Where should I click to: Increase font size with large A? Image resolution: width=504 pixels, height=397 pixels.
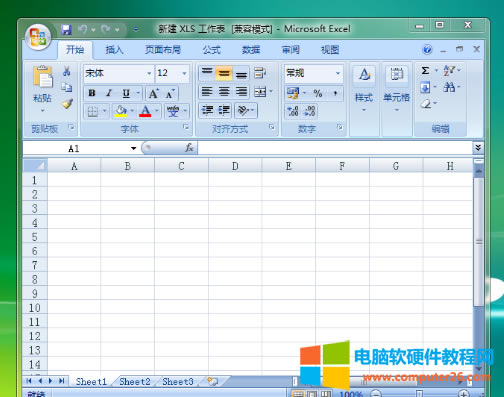(x=154, y=93)
